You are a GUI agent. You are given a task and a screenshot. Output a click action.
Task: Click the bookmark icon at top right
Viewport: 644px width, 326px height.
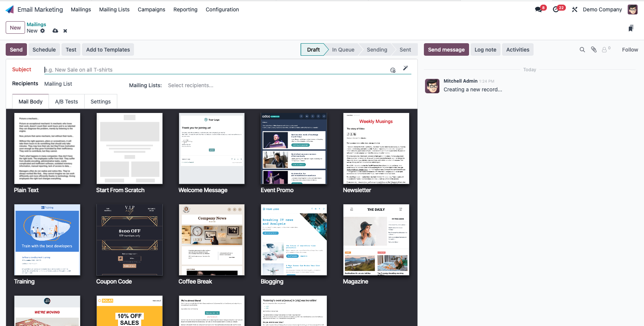pyautogui.click(x=631, y=28)
